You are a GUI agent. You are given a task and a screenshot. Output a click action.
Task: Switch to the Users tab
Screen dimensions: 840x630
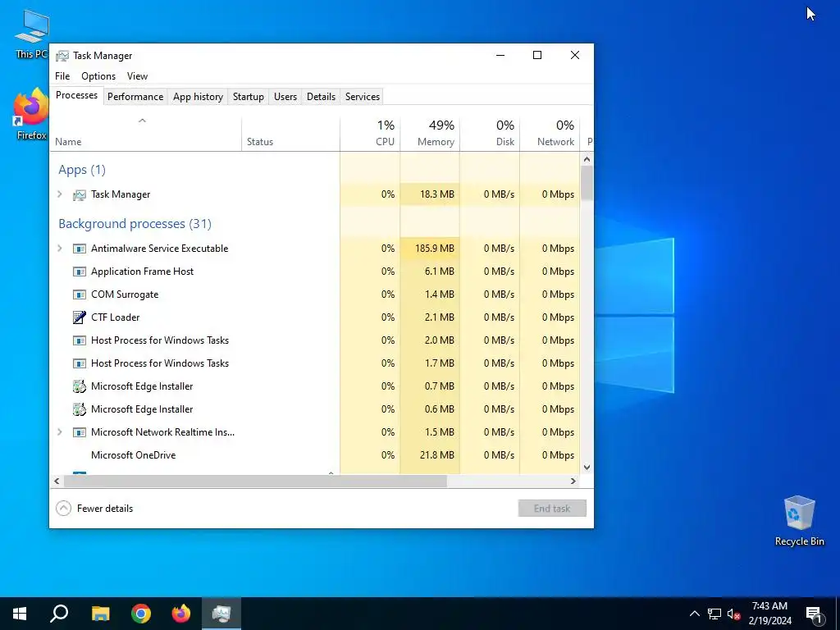tap(285, 97)
